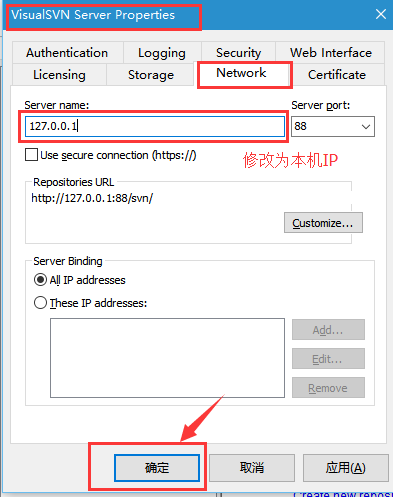Click the VisualSVN Server Properties title text

pos(93,15)
